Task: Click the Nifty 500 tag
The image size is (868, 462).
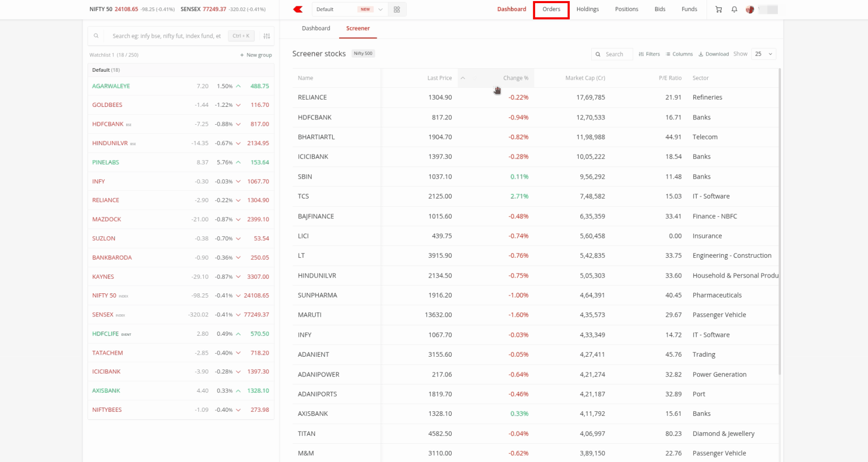Action: coord(363,53)
